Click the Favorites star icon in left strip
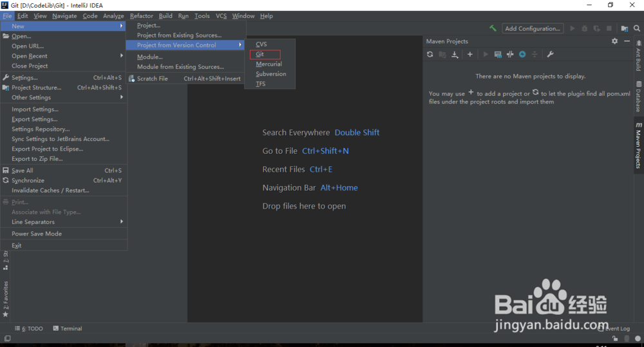This screenshot has width=644, height=347. click(5, 315)
